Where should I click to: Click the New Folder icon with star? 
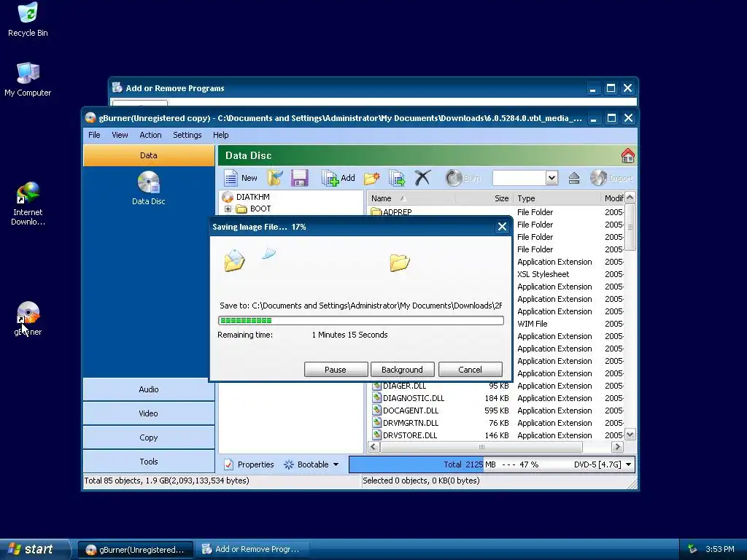pyautogui.click(x=371, y=178)
